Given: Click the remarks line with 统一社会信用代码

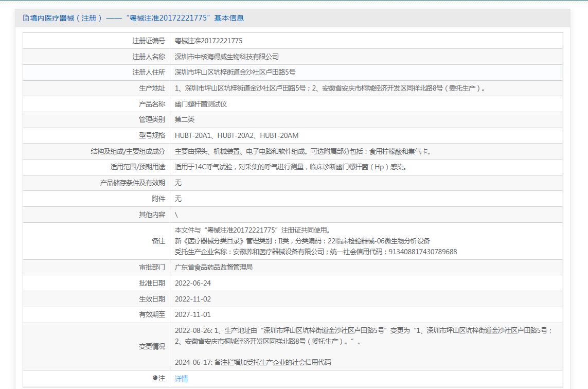Looking at the screenshot, I should (x=315, y=252).
